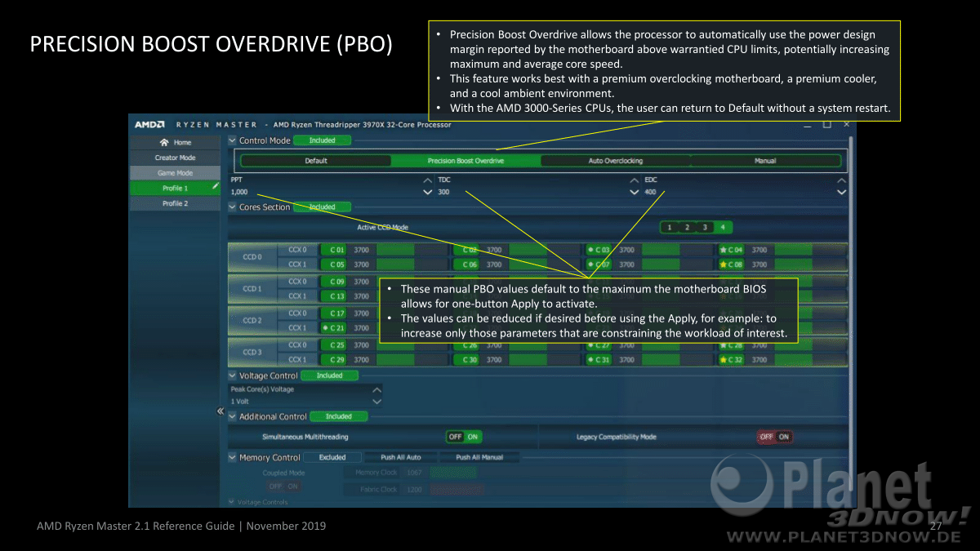Viewport: 980px width, 551px height.
Task: Collapse the Additional Control section chevron
Action: (233, 416)
